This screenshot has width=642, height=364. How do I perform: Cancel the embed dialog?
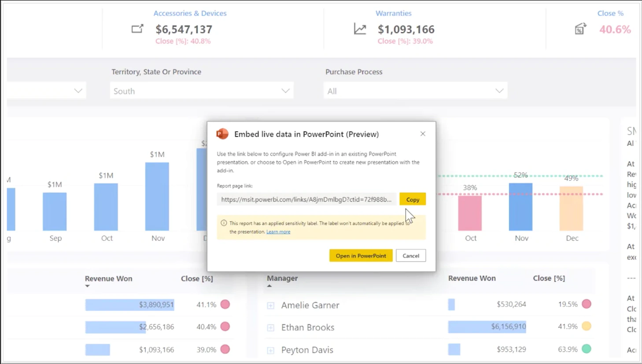click(411, 256)
